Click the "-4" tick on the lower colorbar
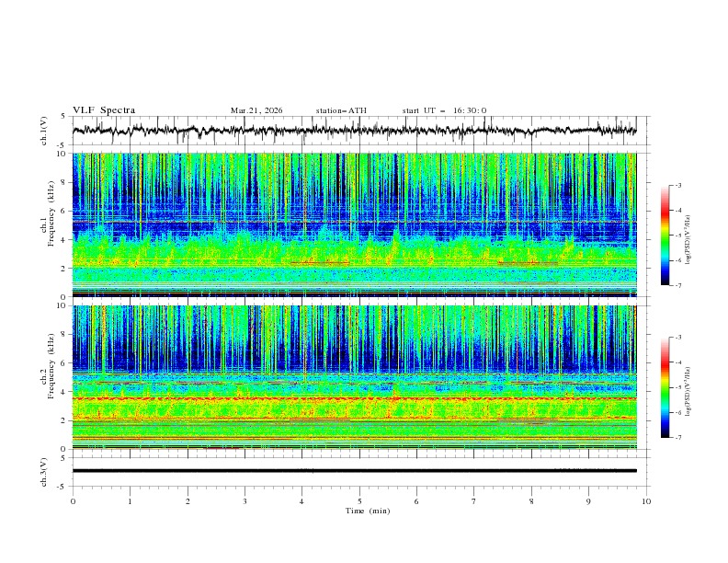Viewport: 728px width, 563px height. pyautogui.click(x=678, y=362)
